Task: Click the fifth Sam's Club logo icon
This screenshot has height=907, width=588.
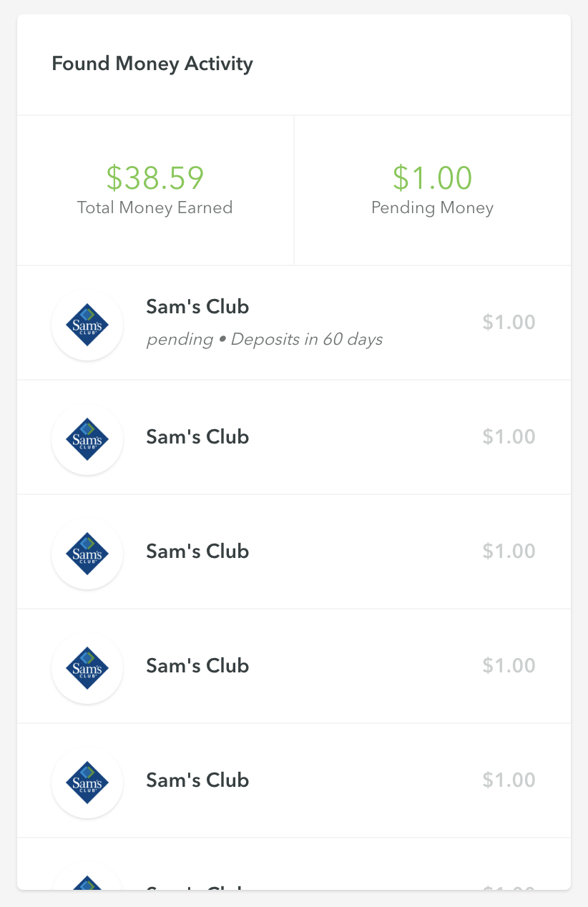Action: 87,783
